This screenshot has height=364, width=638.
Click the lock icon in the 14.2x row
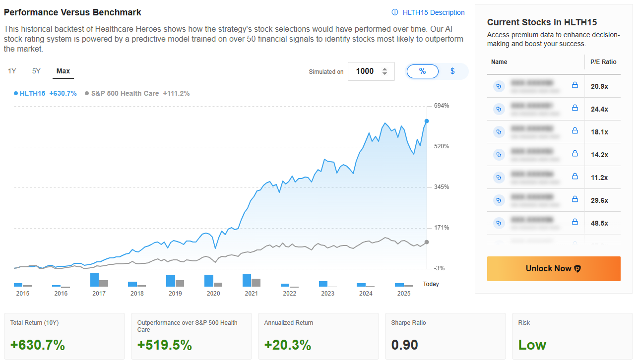[575, 154]
